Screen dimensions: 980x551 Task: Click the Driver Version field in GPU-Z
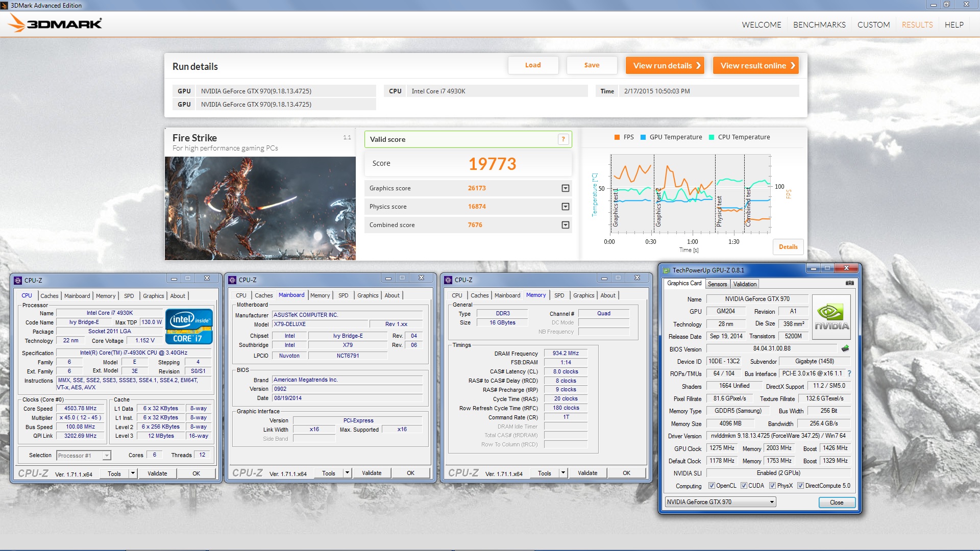pyautogui.click(x=778, y=436)
